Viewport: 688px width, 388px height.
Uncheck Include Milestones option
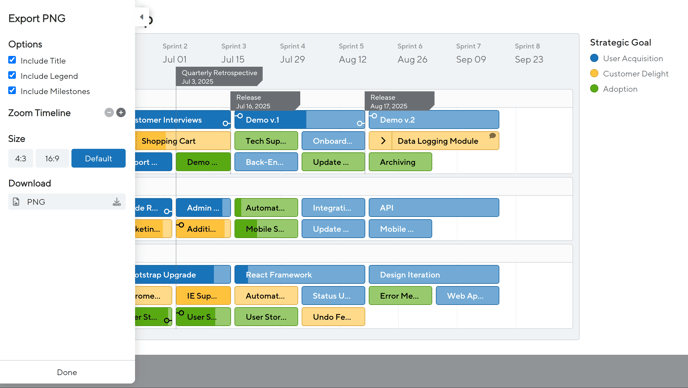pos(12,90)
